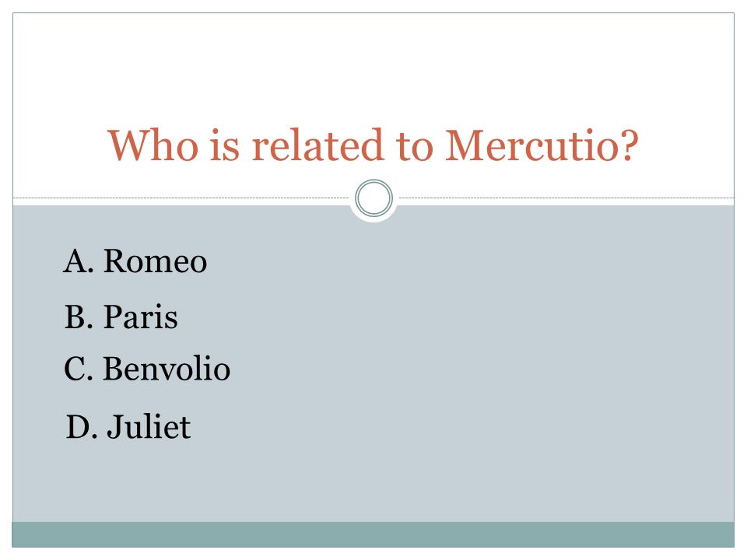The width and height of the screenshot is (747, 560).
Task: Click the letter "D." list marker
Action: [x=82, y=426]
